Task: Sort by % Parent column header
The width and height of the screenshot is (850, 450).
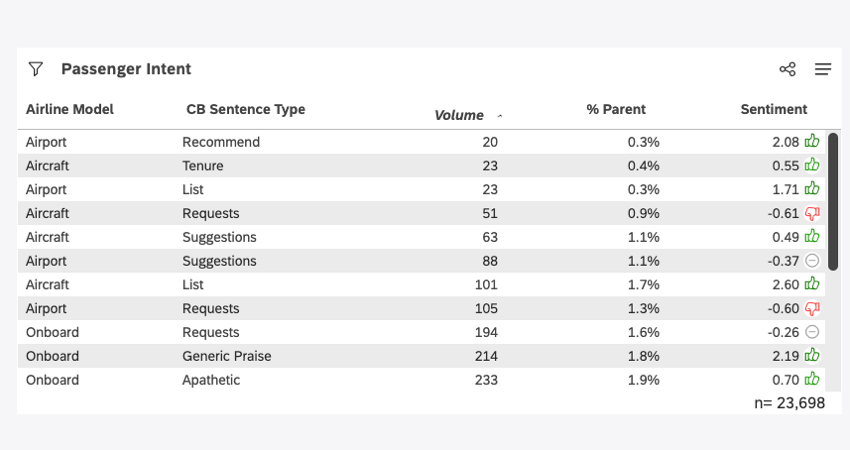Action: coord(616,109)
